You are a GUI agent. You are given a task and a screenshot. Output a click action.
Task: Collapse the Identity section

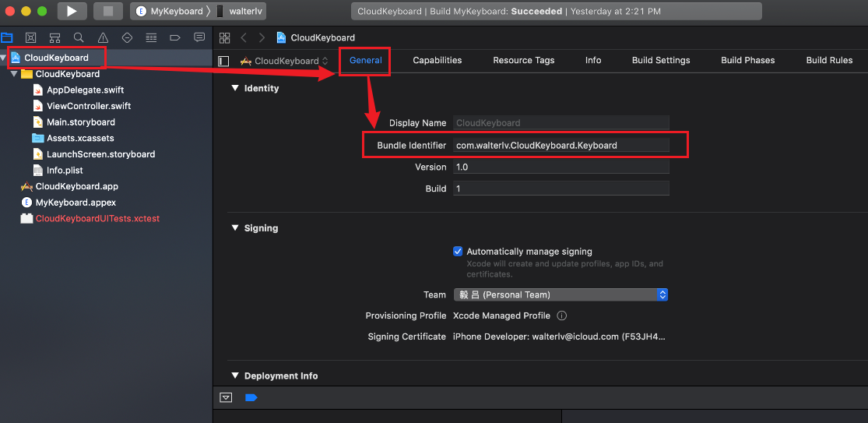pos(235,88)
